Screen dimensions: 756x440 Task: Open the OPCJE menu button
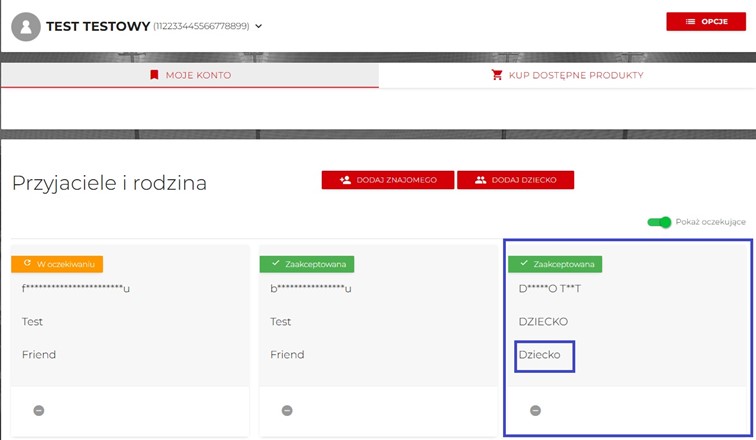tap(706, 21)
